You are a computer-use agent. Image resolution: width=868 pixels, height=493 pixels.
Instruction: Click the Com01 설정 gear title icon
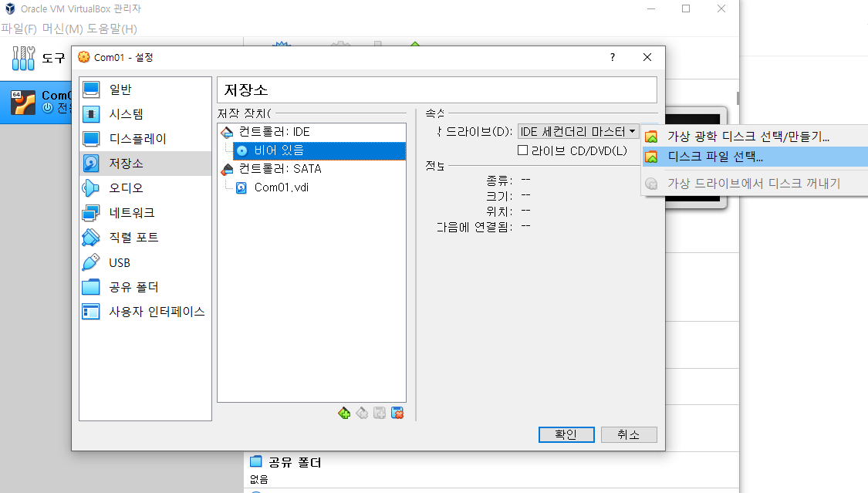(x=84, y=57)
